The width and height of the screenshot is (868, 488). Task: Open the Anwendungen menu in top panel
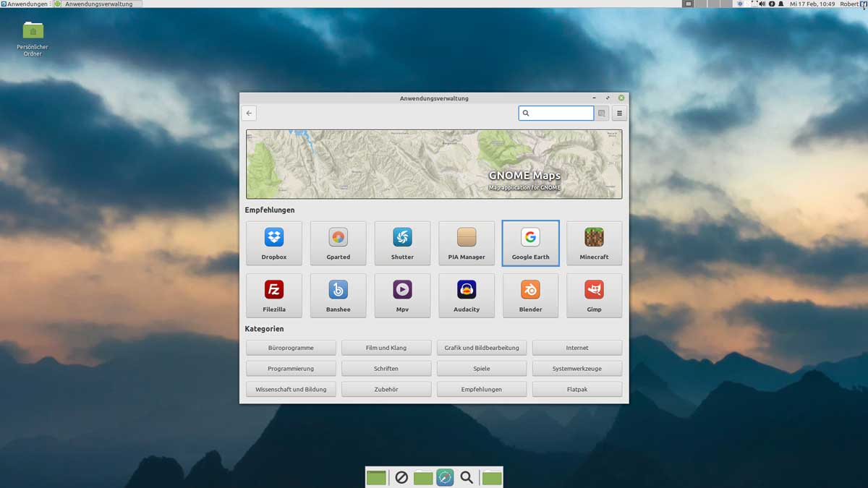click(25, 4)
